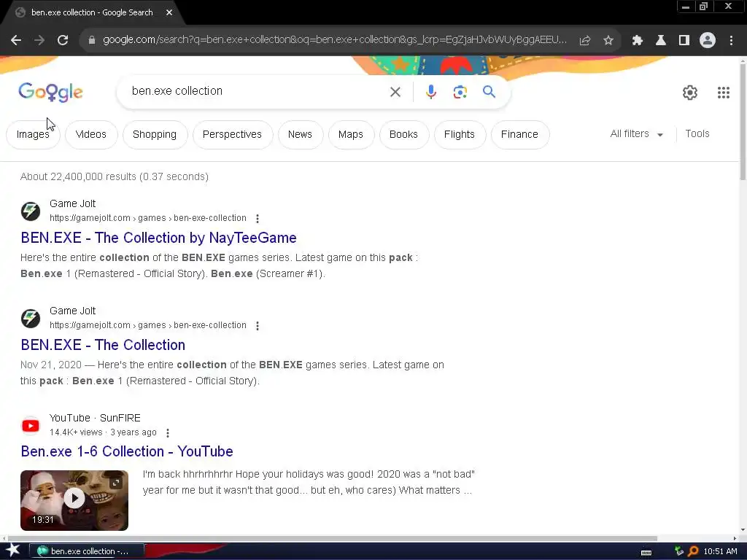Image resolution: width=747 pixels, height=560 pixels.
Task: Submit the search using the magnifier icon
Action: pyautogui.click(x=489, y=91)
